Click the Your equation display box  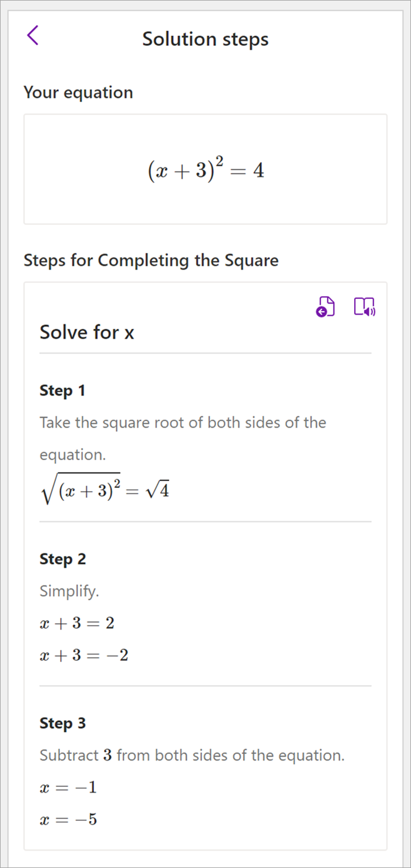(x=206, y=169)
